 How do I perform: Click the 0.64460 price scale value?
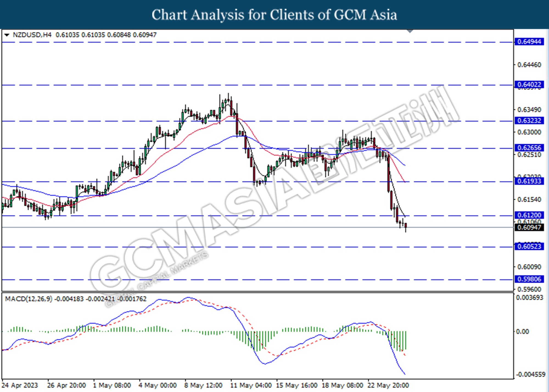(529, 65)
